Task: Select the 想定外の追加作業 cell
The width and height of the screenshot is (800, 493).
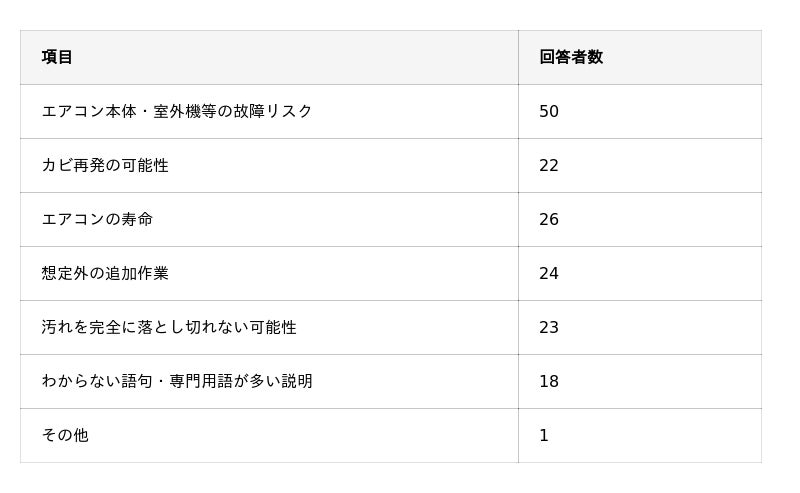Action: pos(105,273)
